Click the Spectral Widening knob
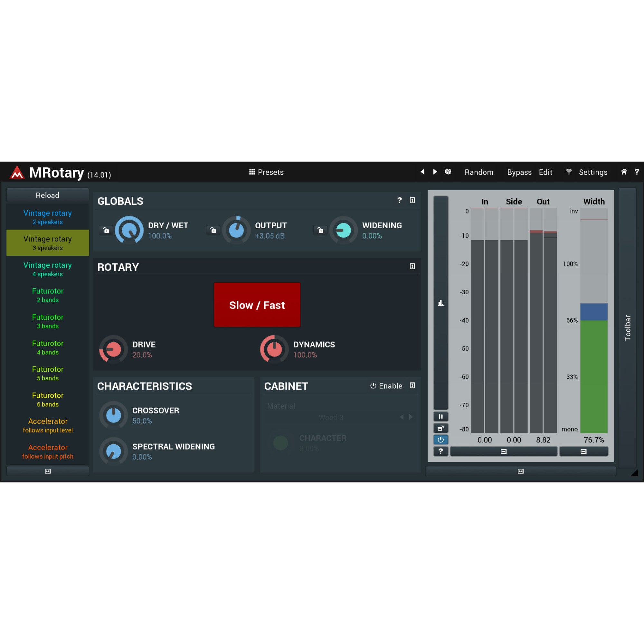Image resolution: width=644 pixels, height=644 pixels. (x=113, y=451)
